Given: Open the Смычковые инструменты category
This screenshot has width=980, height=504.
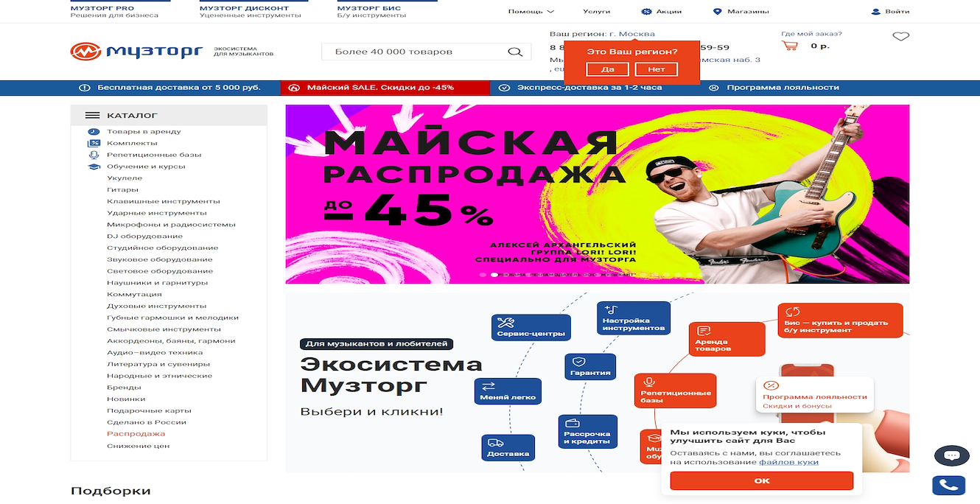Looking at the screenshot, I should [163, 329].
